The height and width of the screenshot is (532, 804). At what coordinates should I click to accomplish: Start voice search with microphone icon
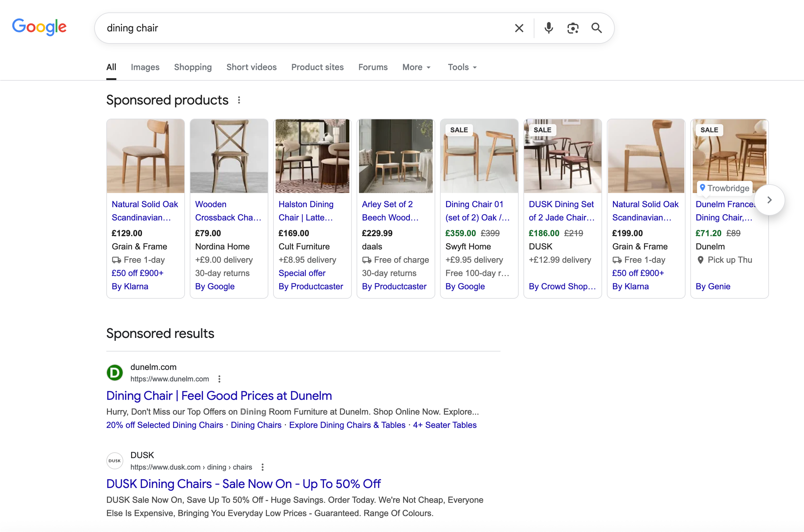[x=548, y=28]
